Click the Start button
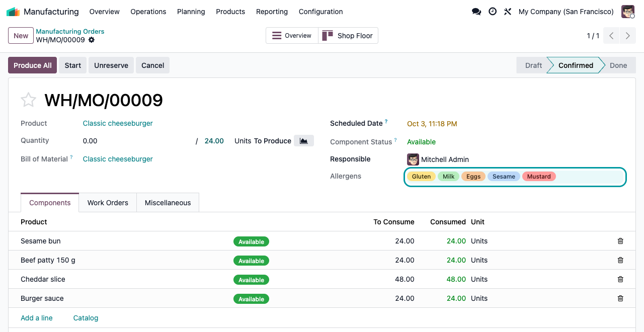The height and width of the screenshot is (332, 644). (73, 65)
